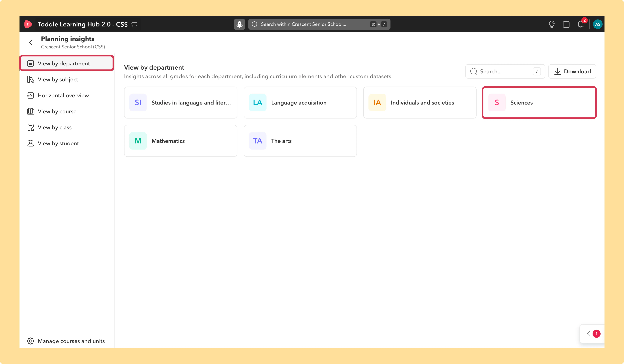Open the Mathematics department card
The width and height of the screenshot is (624, 364).
click(x=180, y=141)
